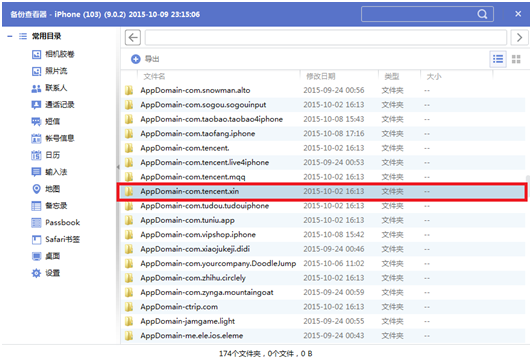Sort by 修改日期 column header
This screenshot has width=532, height=363.
[x=321, y=76]
